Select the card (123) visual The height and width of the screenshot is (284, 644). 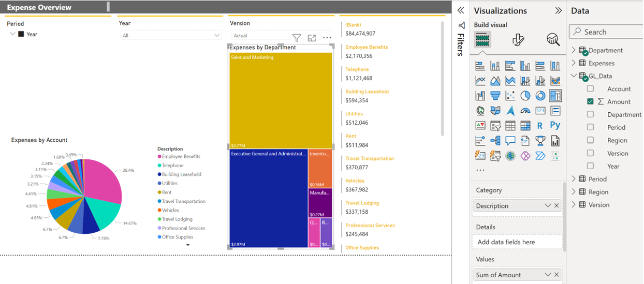[540, 111]
